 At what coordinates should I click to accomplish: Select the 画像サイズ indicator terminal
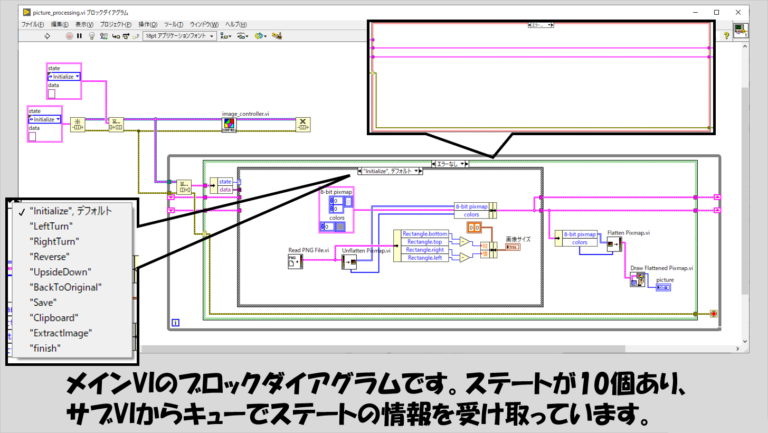point(513,247)
